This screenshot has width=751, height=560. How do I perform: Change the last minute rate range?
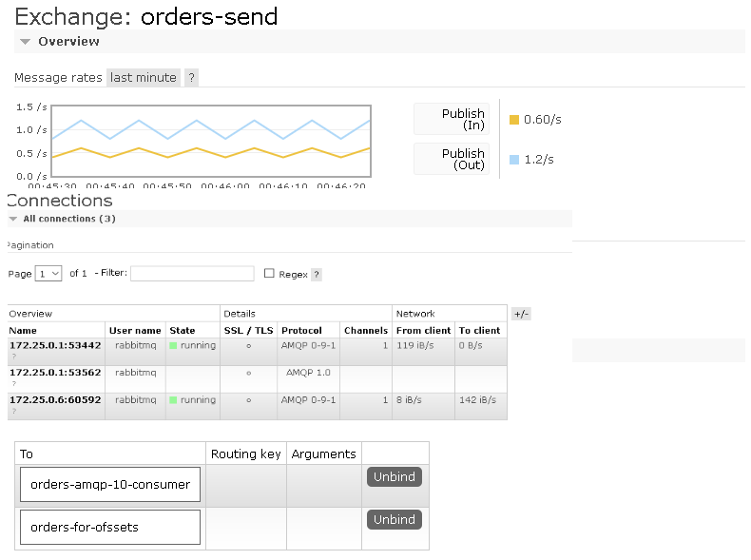click(x=144, y=78)
